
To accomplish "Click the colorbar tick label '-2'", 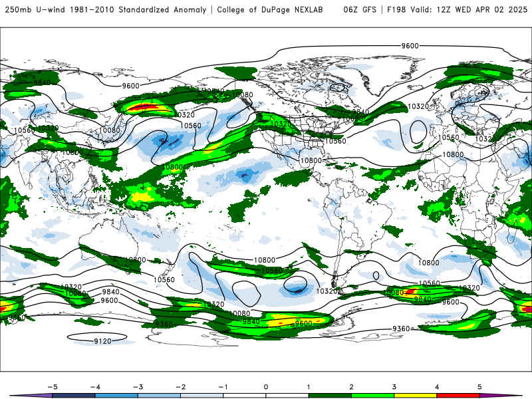I will [180, 387].
